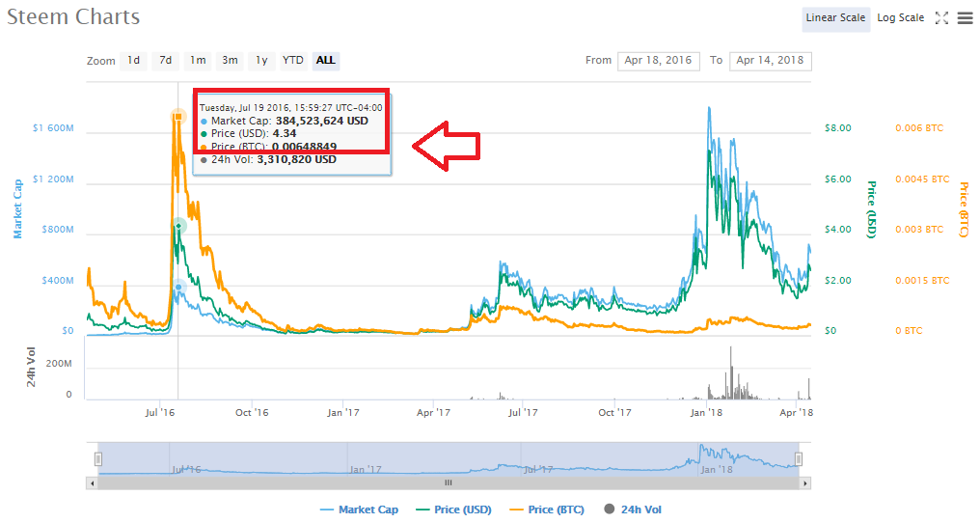Set zoom to 1d
The width and height of the screenshot is (980, 523).
pos(134,61)
